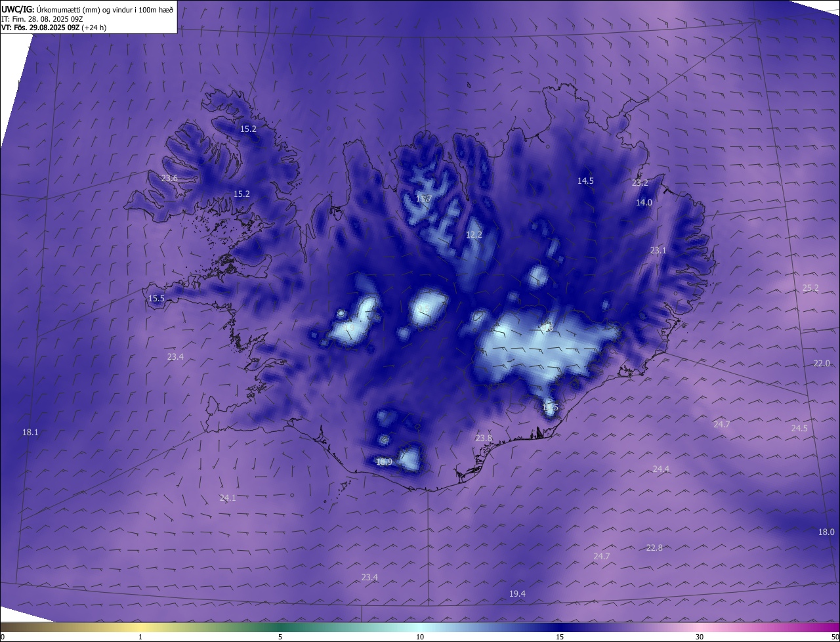
Task: Click the 24.4 value south of Vatnajökull
Action: click(x=661, y=469)
